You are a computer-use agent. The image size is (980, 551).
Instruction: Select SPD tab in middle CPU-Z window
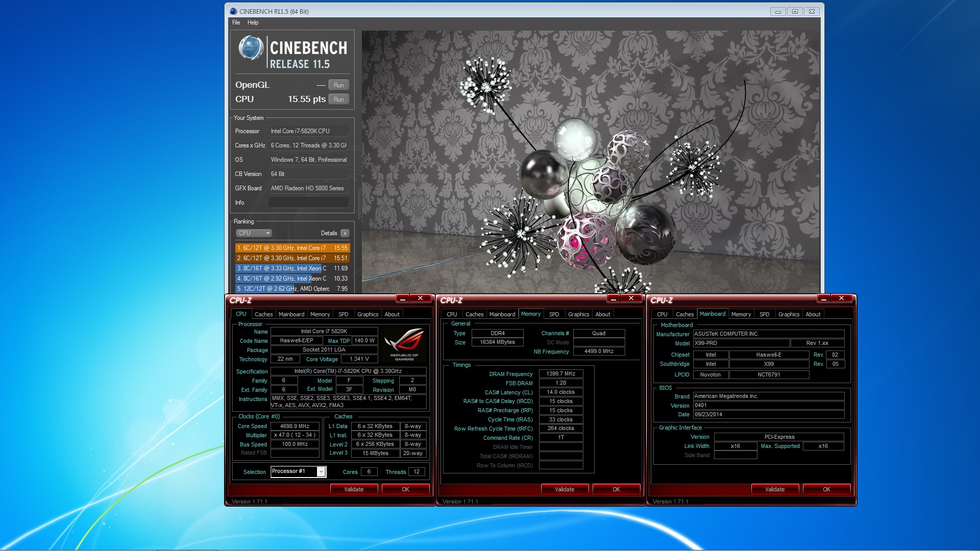click(x=554, y=314)
